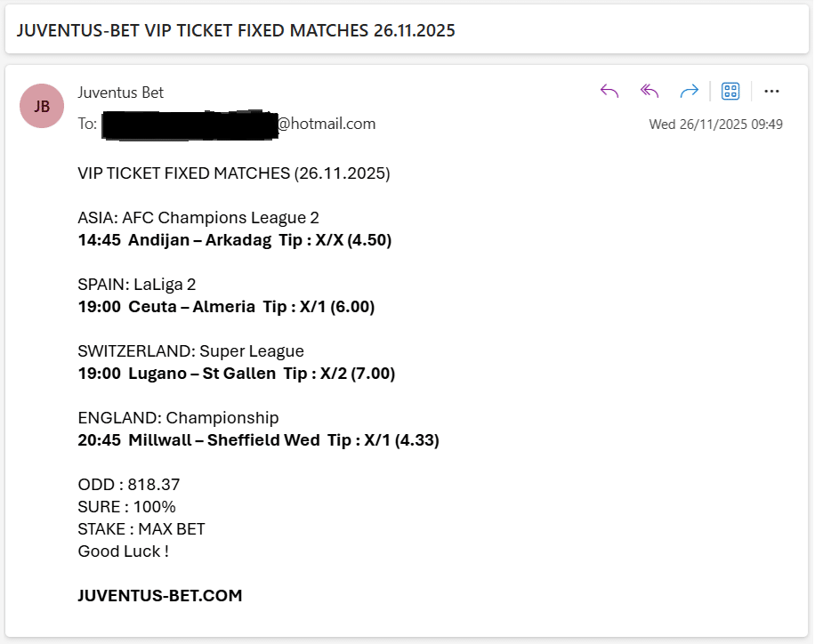
Task: Open the Juventus Bet sender name
Action: click(x=120, y=93)
